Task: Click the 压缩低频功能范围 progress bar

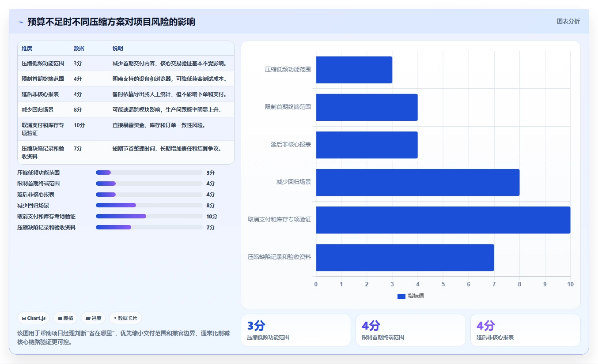Action: coord(149,173)
